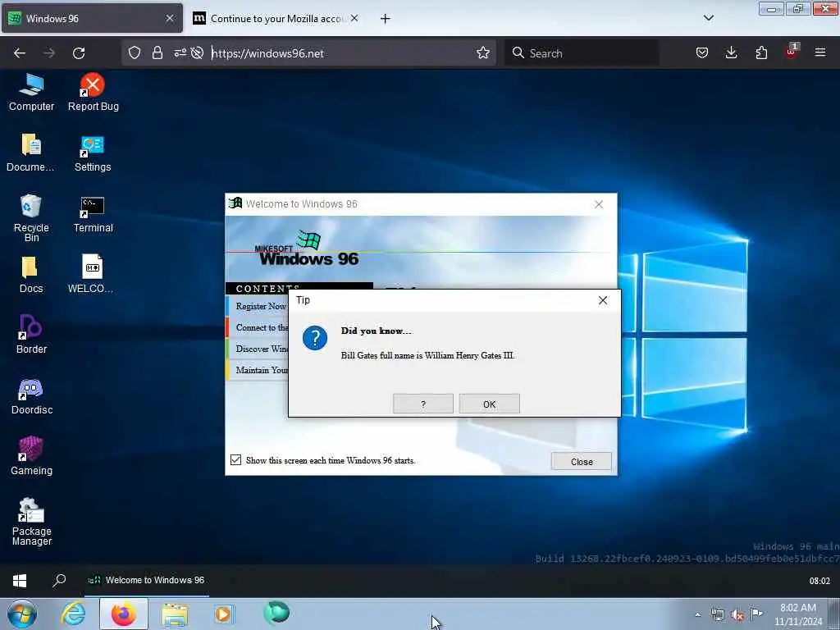This screenshot has height=630, width=840.
Task: Click the muted volume tray icon
Action: pyautogui.click(x=737, y=614)
